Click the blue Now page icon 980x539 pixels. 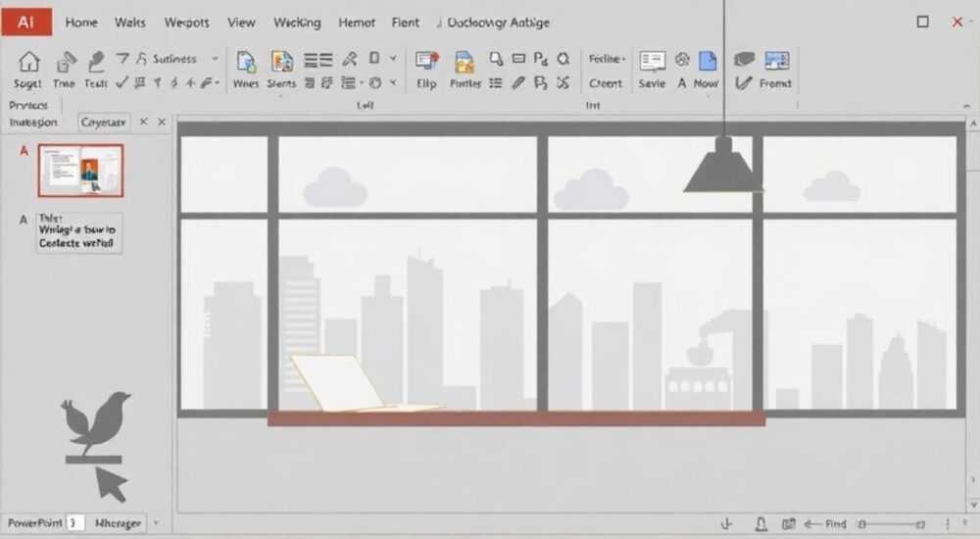click(708, 61)
